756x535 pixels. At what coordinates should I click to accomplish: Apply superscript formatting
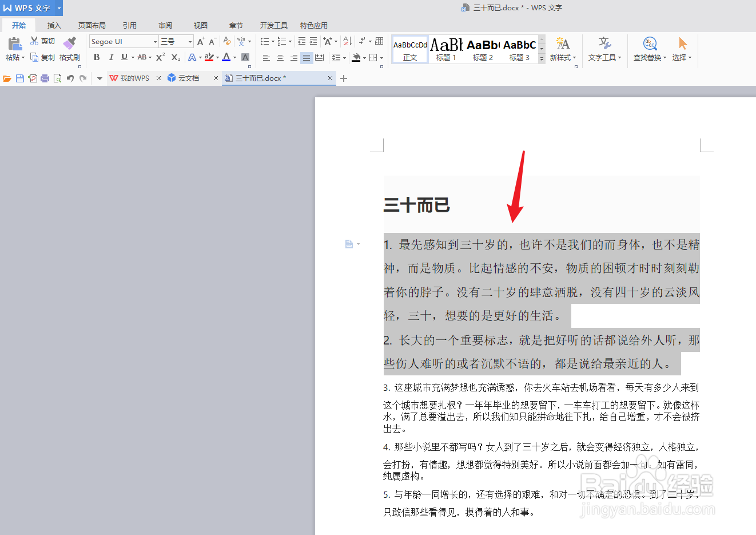click(159, 57)
